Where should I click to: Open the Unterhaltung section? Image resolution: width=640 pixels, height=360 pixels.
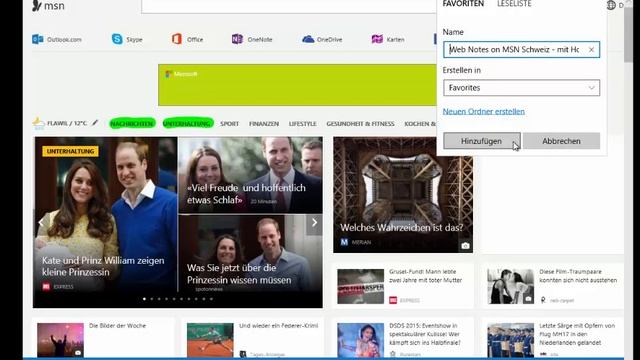[188, 123]
